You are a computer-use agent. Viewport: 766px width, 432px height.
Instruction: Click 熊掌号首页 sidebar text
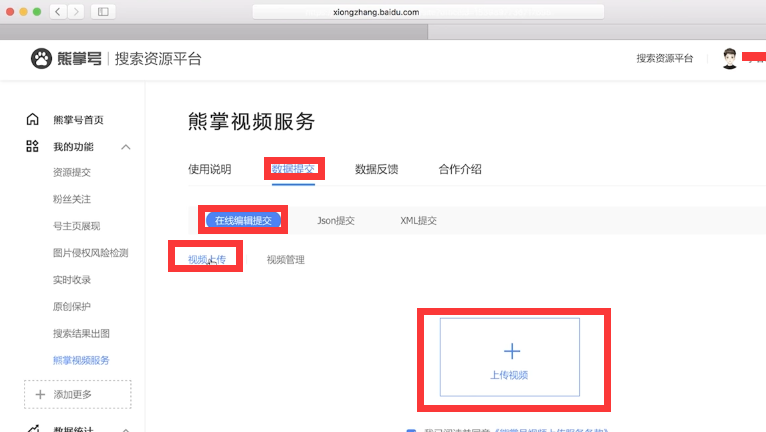point(78,120)
